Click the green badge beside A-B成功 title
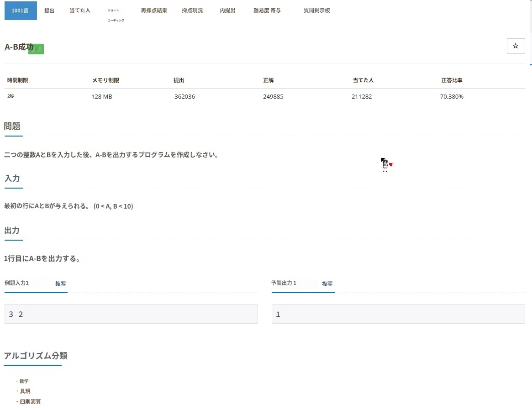 (36, 49)
